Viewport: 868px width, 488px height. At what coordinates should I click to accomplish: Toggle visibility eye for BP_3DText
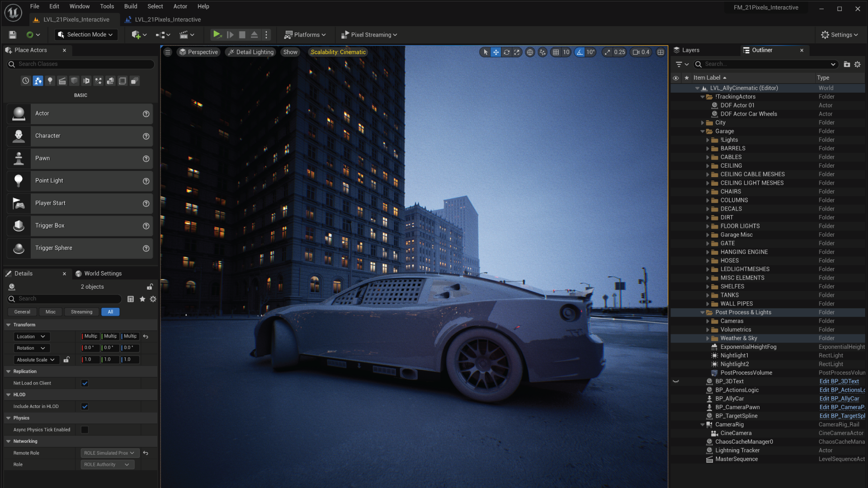point(676,381)
